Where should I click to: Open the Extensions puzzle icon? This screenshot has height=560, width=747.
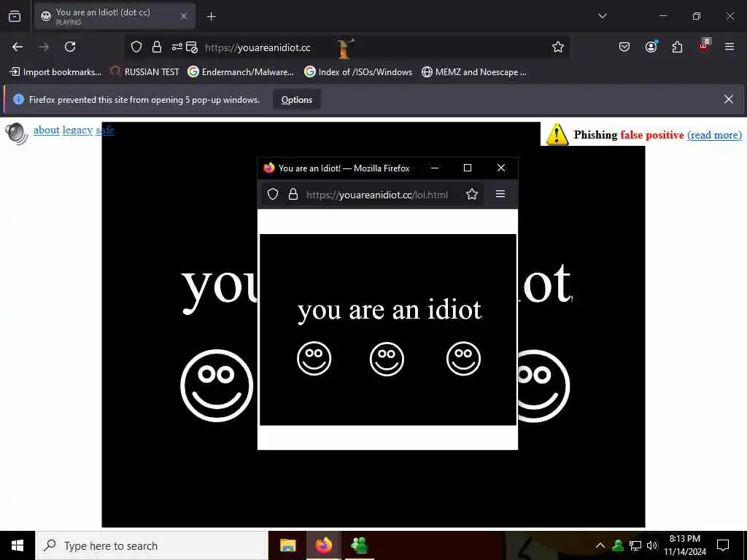point(677,47)
